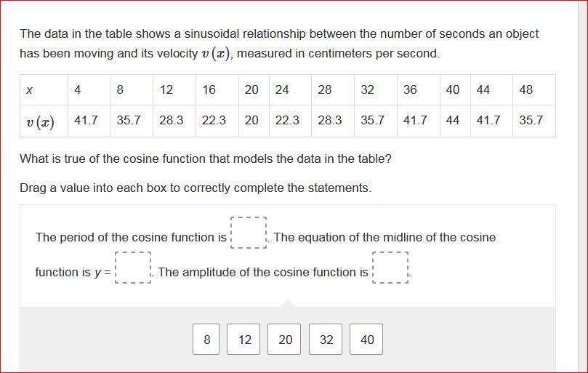Click table cell with x value 4

click(x=89, y=89)
